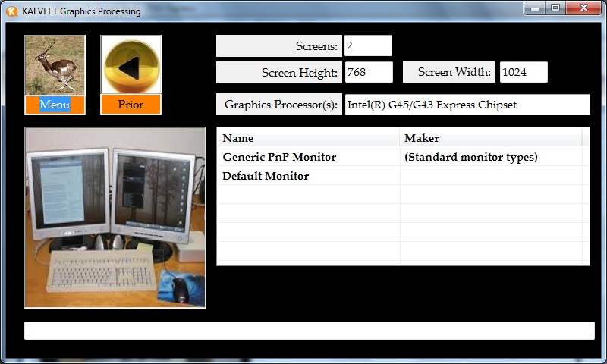Select the Screen Height value field
The width and height of the screenshot is (607, 364).
coord(368,73)
